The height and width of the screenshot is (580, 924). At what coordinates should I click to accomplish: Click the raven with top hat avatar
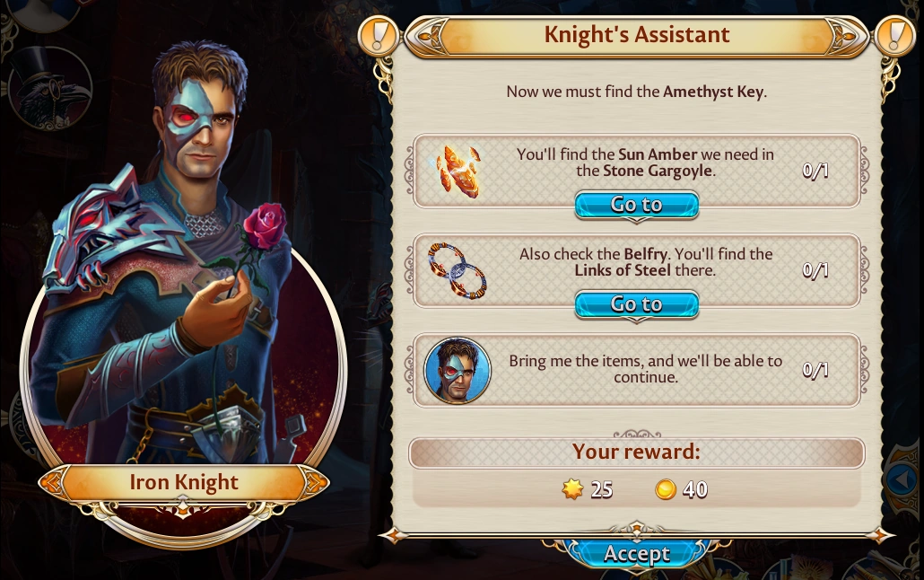[x=50, y=87]
